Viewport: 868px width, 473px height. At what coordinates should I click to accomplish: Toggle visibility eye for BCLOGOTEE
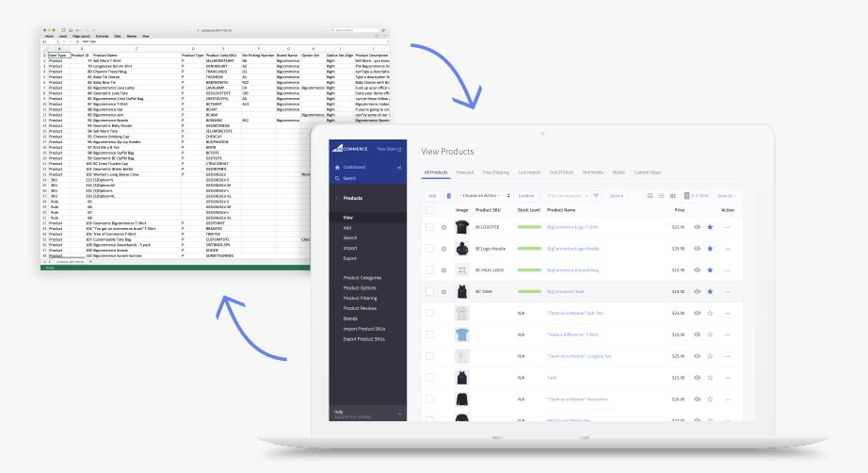coord(697,227)
